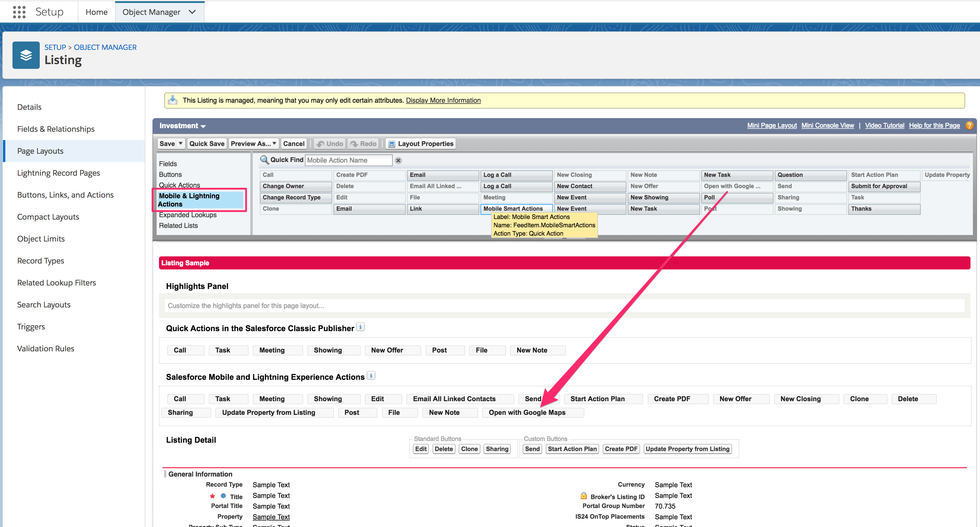The width and height of the screenshot is (980, 527).
Task: Click the info icon beside Salesforce Mobile and Lightning Experience Actions
Action: coord(371,376)
